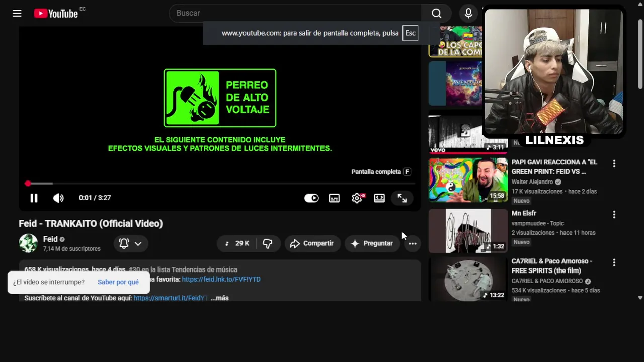Mute the video volume speaker
The height and width of the screenshot is (362, 644).
pyautogui.click(x=58, y=198)
